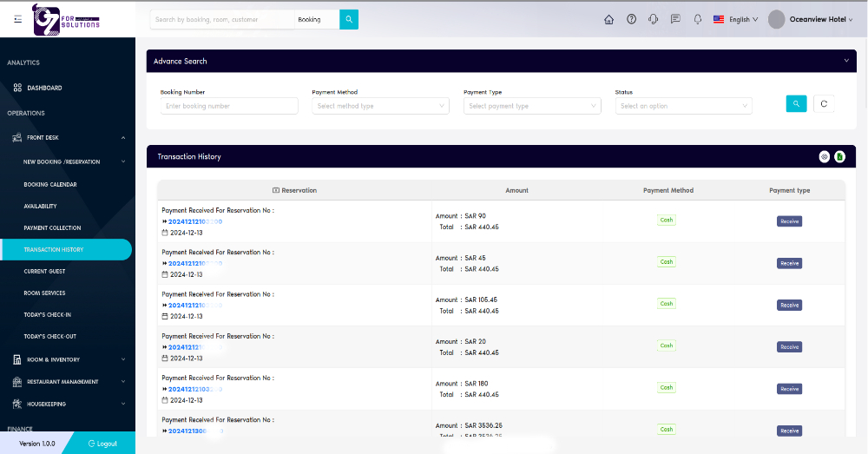Image resolution: width=868 pixels, height=454 pixels.
Task: Click the Front Desk icon in sidebar
Action: point(17,137)
